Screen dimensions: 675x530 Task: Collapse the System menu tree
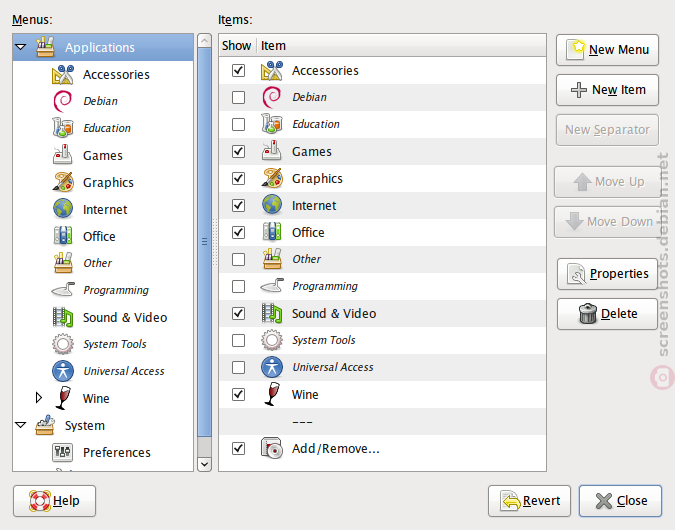[x=21, y=425]
